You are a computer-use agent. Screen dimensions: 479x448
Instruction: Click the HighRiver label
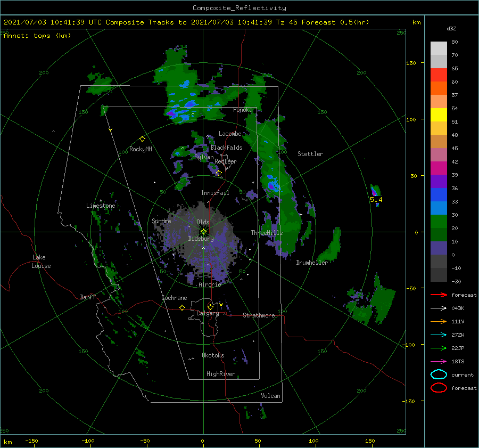point(221,374)
